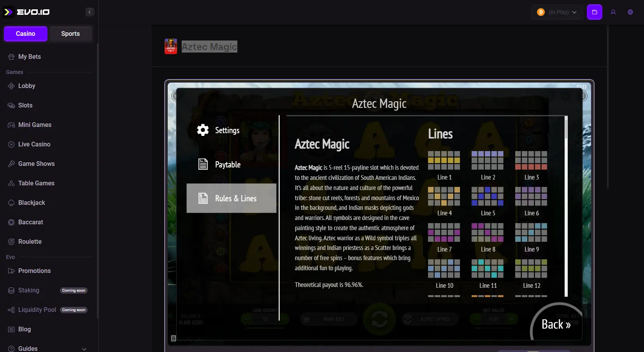Click the Blog icon
The height and width of the screenshot is (352, 644).
[11, 329]
